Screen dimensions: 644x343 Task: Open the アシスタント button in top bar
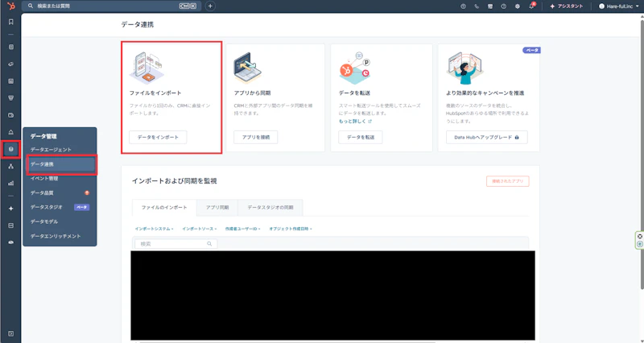pos(567,6)
